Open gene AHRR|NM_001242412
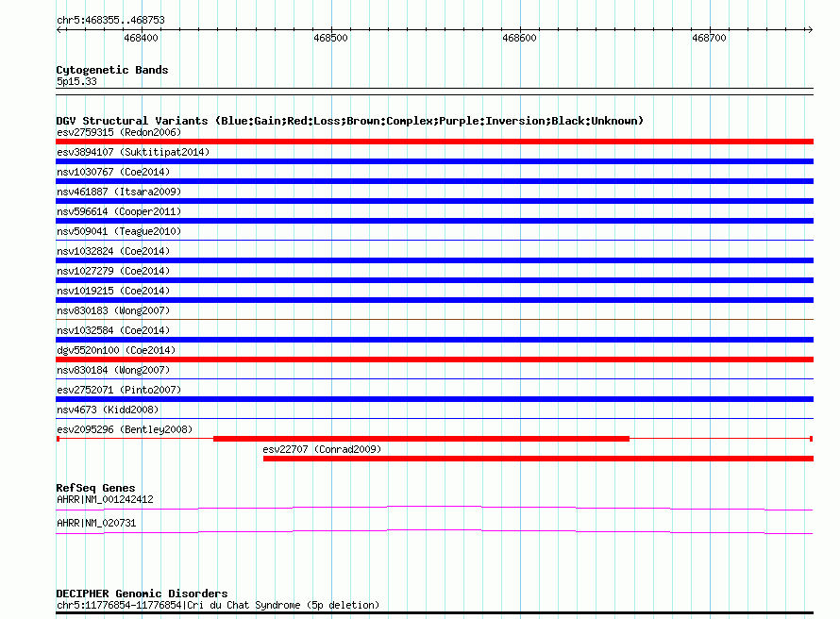 pos(105,499)
